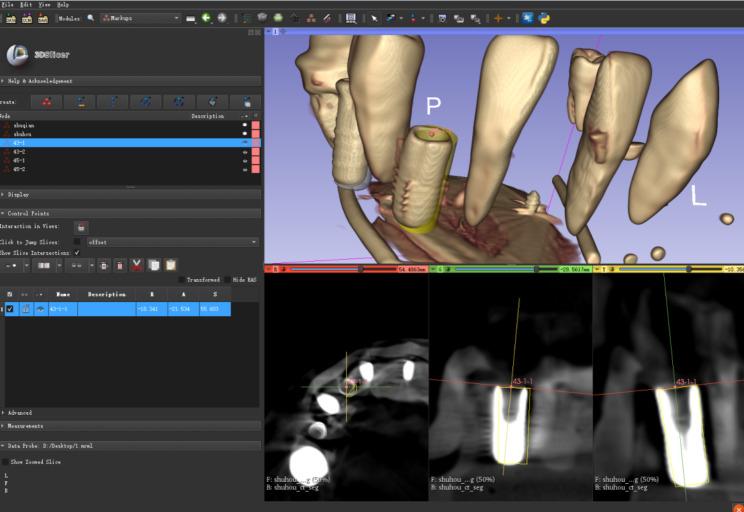744x512 pixels.
Task: Open the Edit menu
Action: point(26,5)
